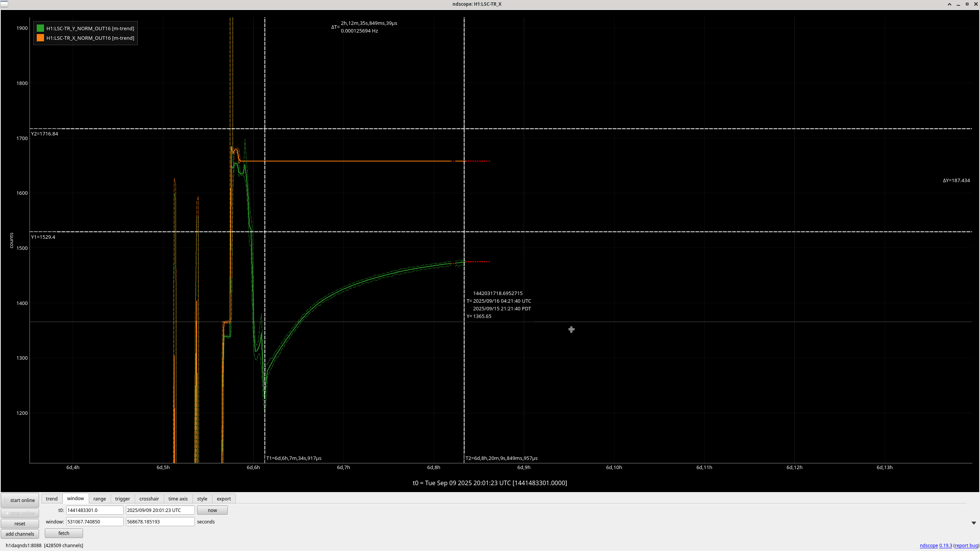
Task: Open the report bug link
Action: tap(966, 545)
